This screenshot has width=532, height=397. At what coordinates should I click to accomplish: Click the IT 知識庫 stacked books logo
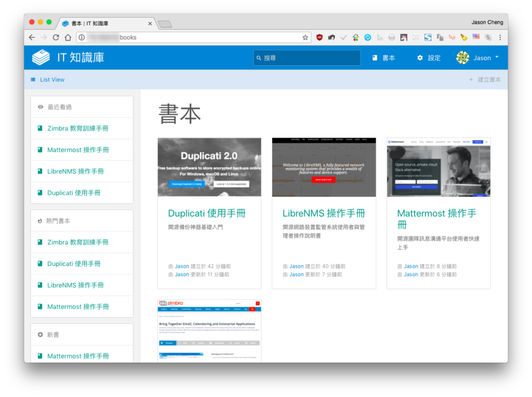(41, 58)
